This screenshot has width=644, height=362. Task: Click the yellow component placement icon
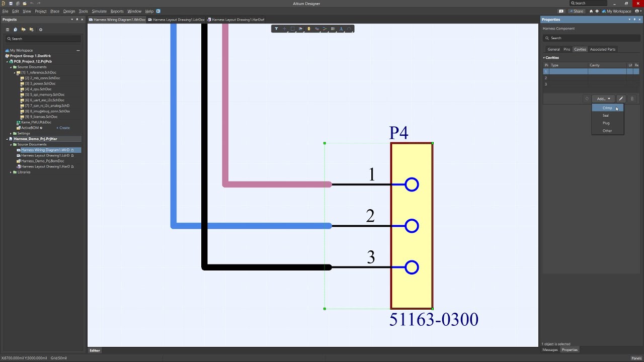tap(308, 29)
